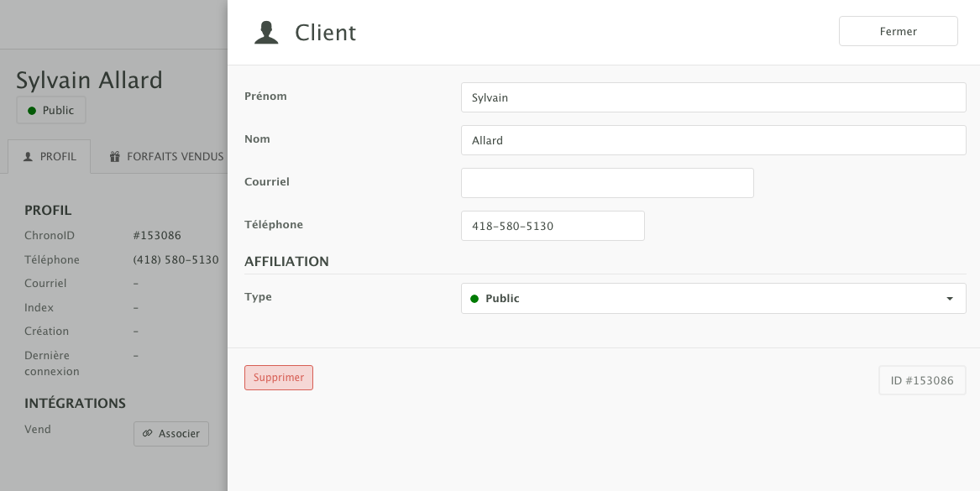Focus the Prénom field containing Sylvain

point(713,97)
